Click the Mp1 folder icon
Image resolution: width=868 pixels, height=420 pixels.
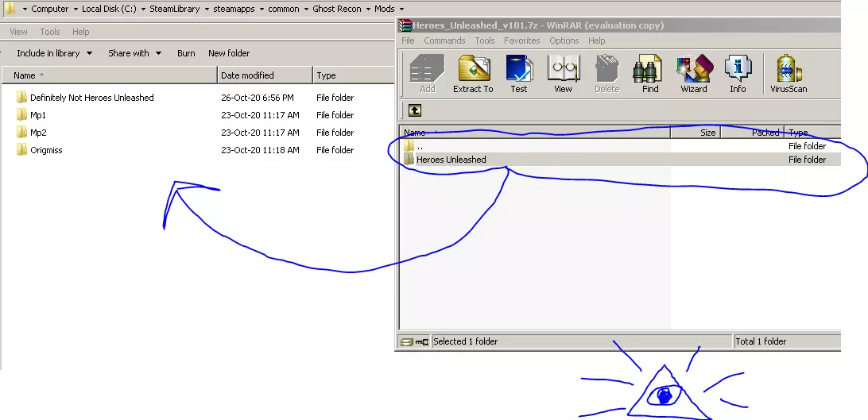coord(21,115)
